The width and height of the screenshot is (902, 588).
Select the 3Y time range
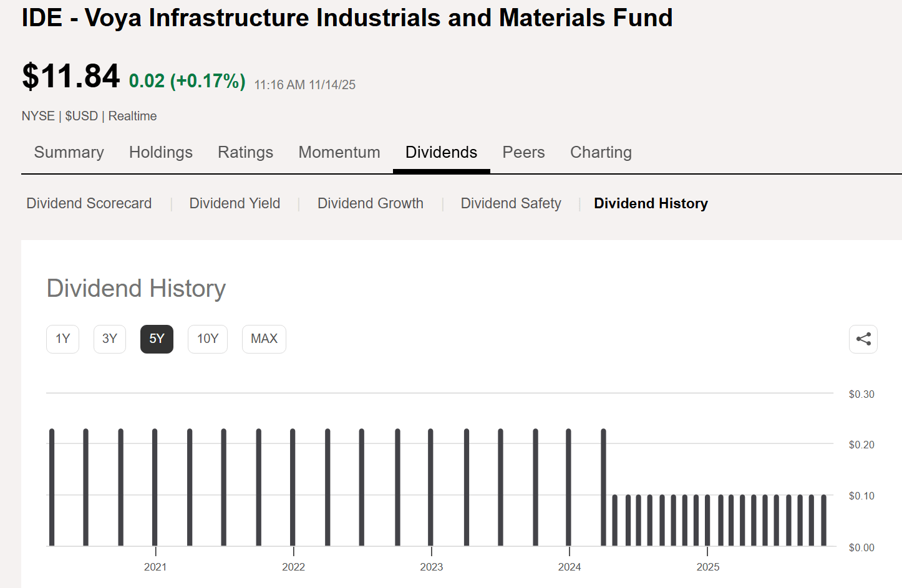point(109,339)
